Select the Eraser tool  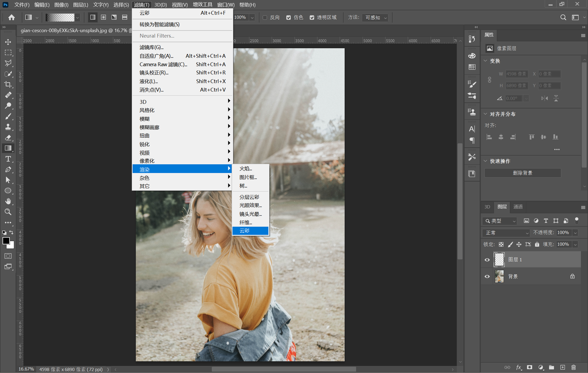tap(8, 138)
